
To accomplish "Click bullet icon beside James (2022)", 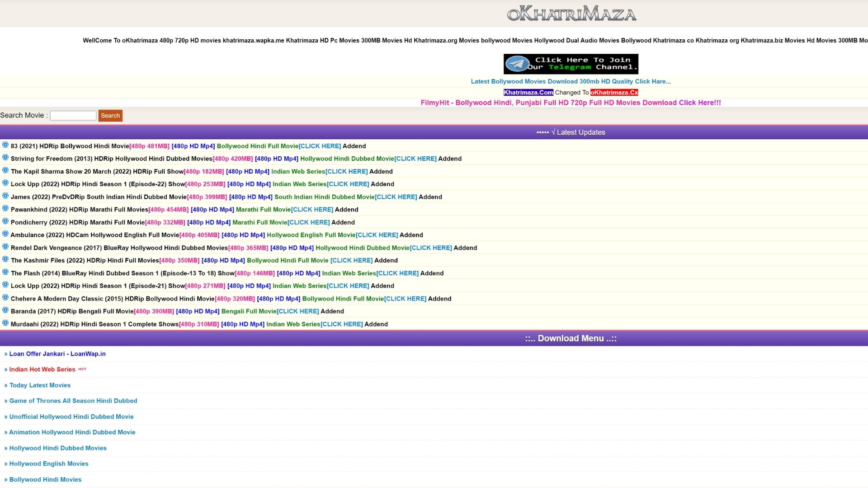I will [5, 196].
